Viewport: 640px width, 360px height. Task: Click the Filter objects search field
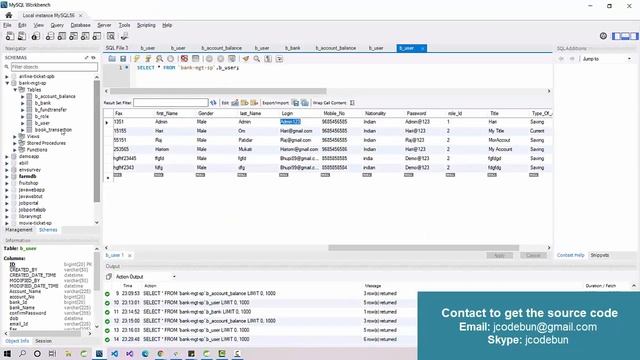[54, 67]
